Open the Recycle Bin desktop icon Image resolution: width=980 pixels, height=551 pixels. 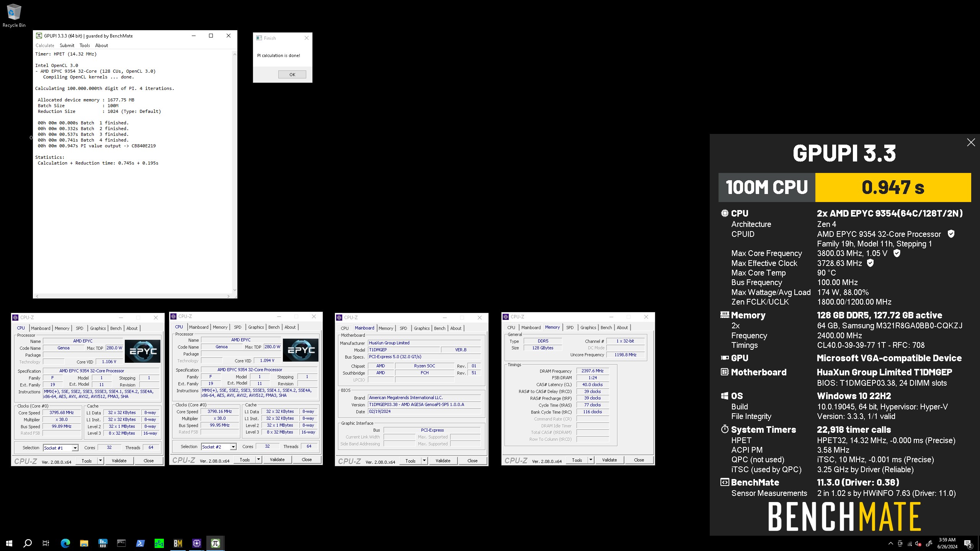(x=14, y=15)
